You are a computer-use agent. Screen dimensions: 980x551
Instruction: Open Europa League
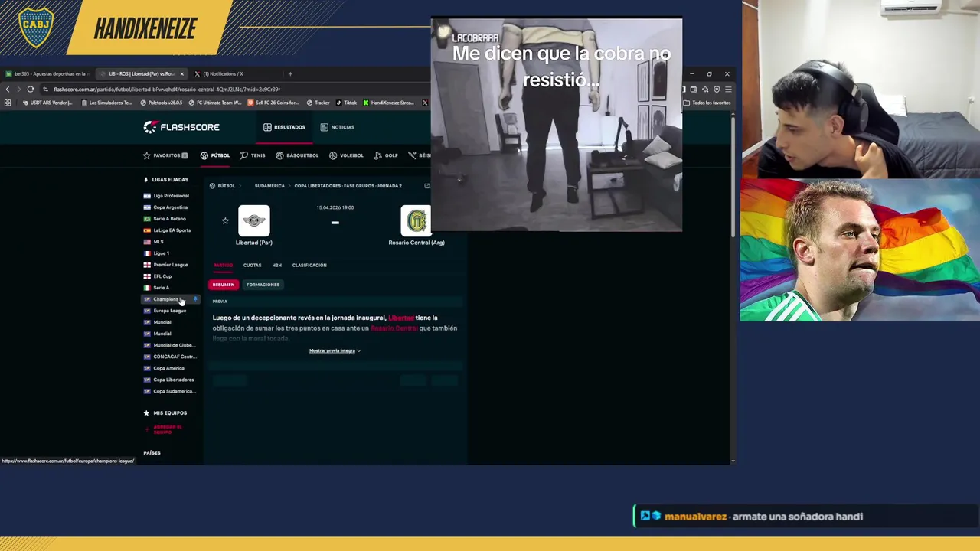click(165, 311)
